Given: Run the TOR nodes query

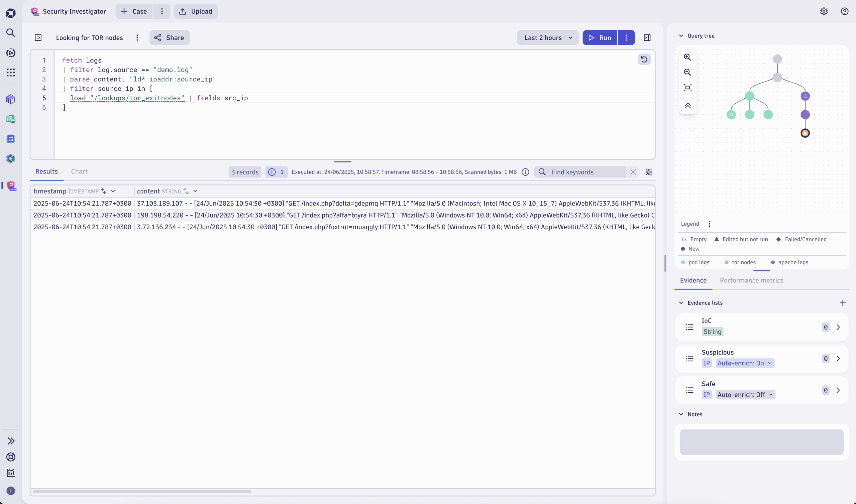Looking at the screenshot, I should [x=600, y=37].
